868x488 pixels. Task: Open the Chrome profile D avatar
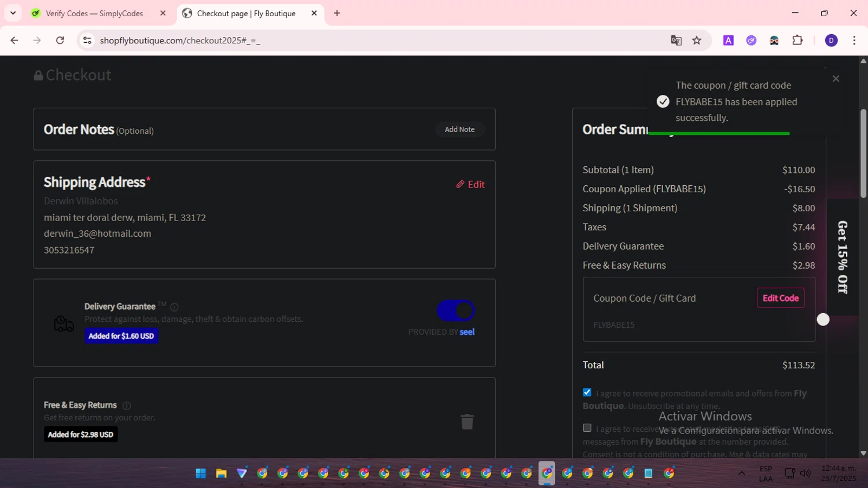(x=831, y=41)
